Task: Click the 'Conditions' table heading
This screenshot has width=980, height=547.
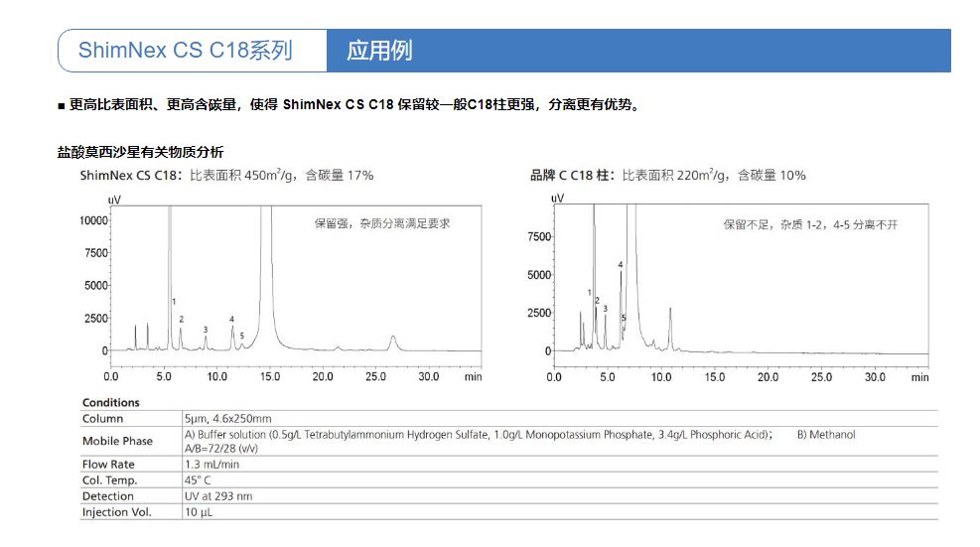Action: 110,403
